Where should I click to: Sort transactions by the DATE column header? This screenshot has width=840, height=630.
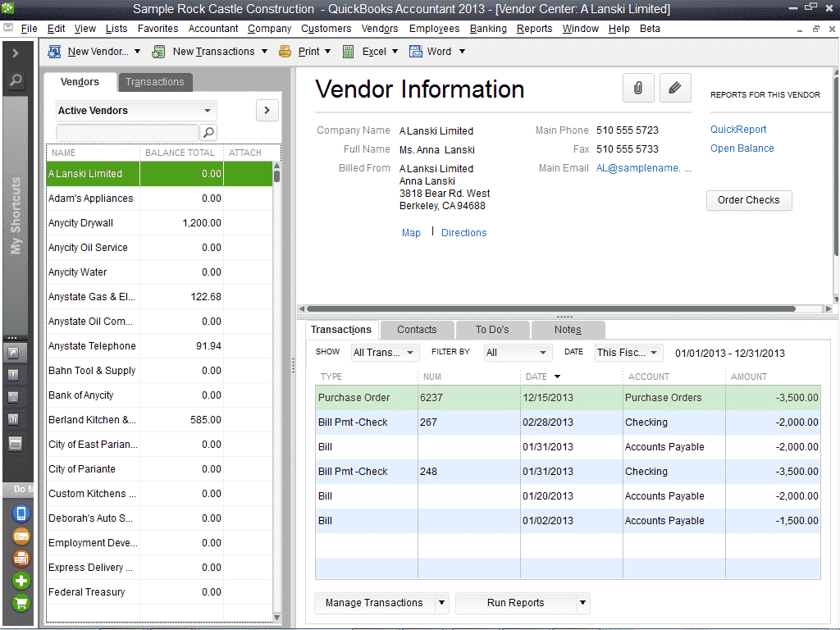coord(571,377)
